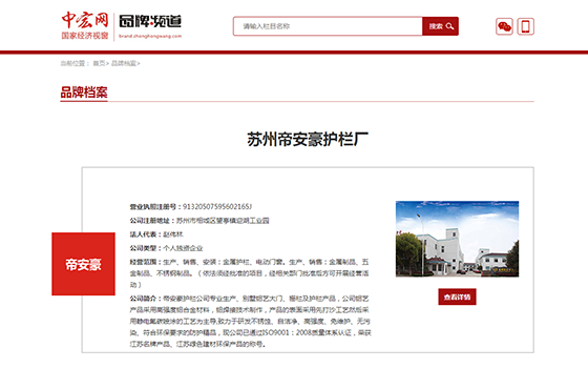588x368 pixels.
Task: Click the 中宏网 logo
Action: [85, 26]
